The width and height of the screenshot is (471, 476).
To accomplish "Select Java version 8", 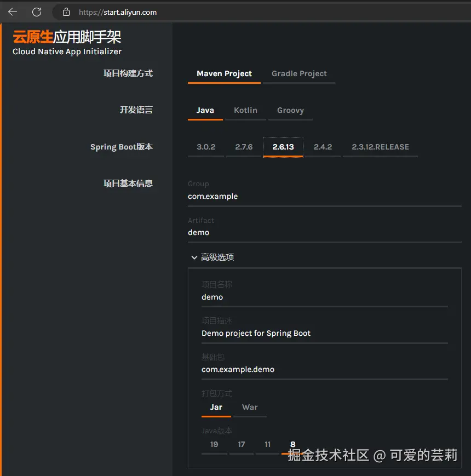I will coord(293,445).
